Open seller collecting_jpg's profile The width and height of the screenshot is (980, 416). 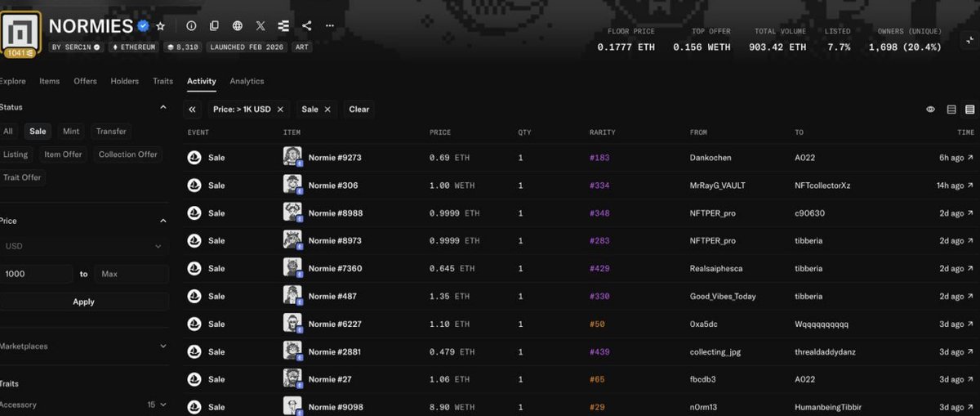point(715,351)
